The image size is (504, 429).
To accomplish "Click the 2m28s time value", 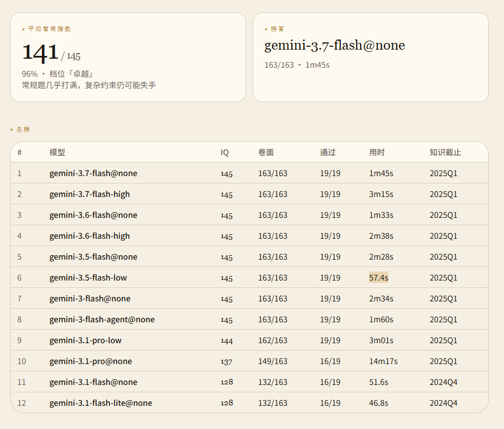I will [x=381, y=257].
